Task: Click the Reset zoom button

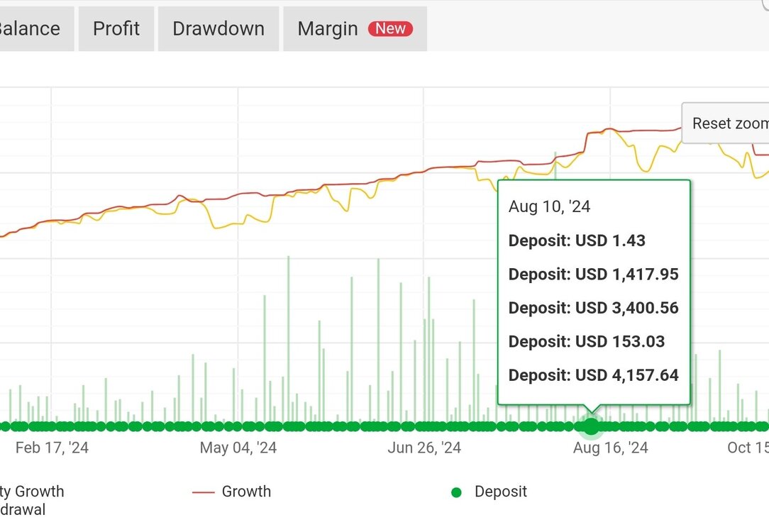Action: [725, 123]
